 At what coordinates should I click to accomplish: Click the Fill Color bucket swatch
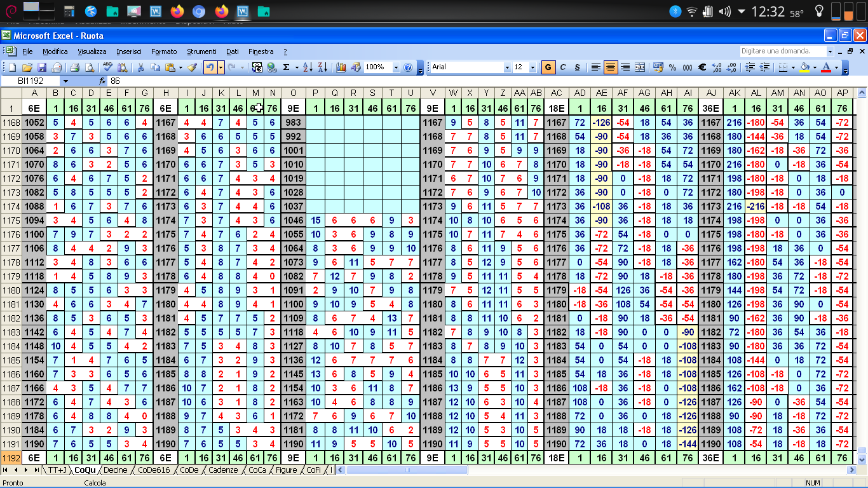click(804, 67)
